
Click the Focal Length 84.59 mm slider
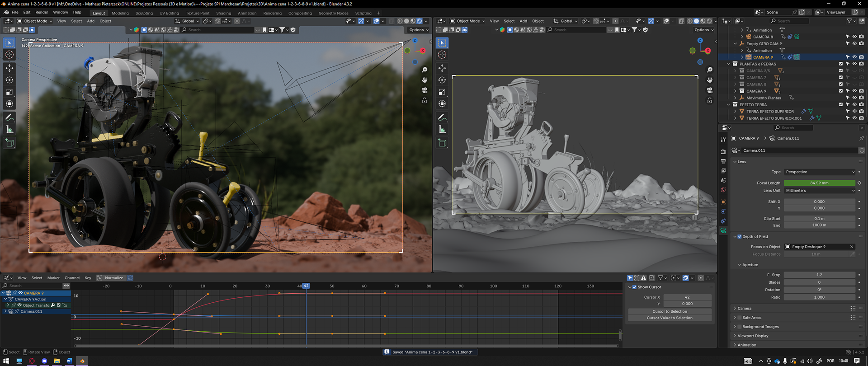[x=819, y=183]
